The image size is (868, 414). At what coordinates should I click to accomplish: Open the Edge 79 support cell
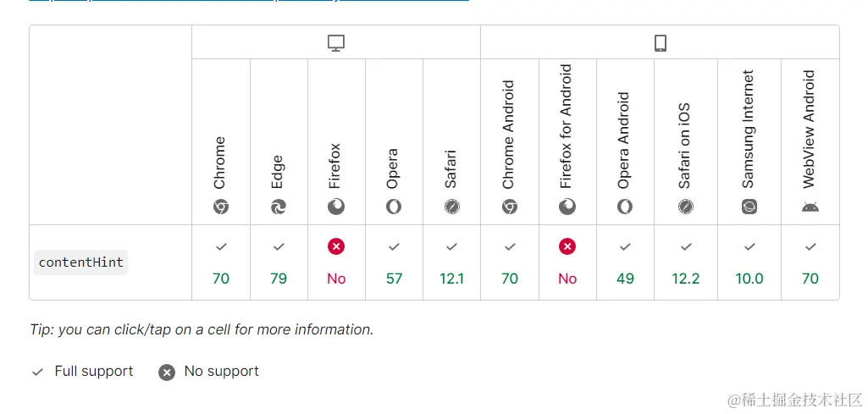pos(279,262)
